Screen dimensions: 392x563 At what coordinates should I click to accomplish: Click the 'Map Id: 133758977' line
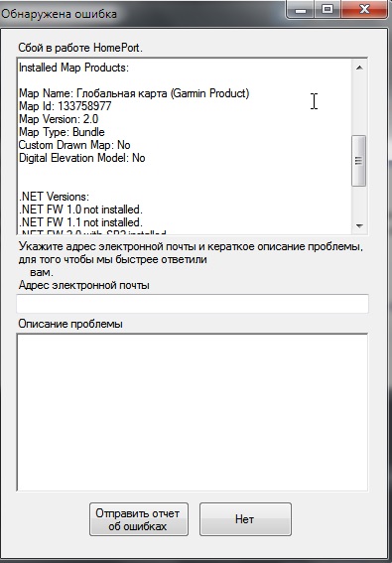65,106
